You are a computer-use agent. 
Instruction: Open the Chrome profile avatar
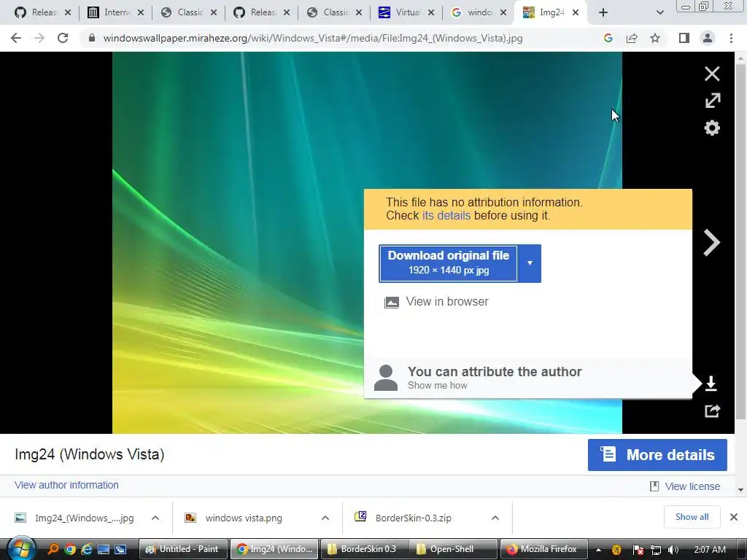pyautogui.click(x=708, y=38)
